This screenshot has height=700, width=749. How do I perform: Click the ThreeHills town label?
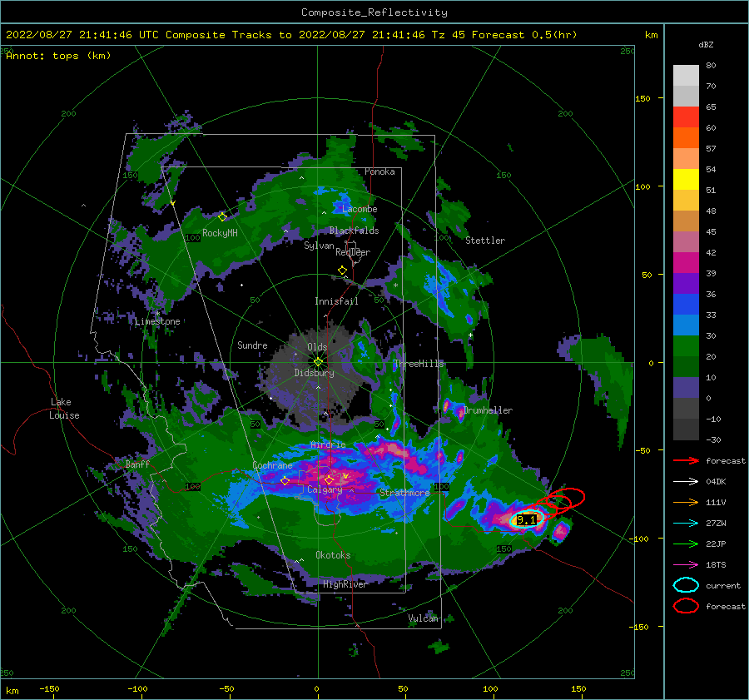[x=419, y=364]
